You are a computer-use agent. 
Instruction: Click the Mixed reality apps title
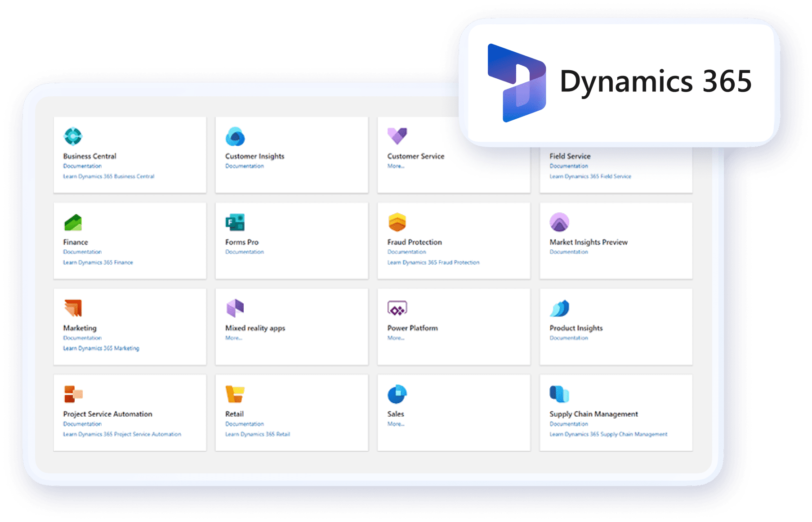255,328
